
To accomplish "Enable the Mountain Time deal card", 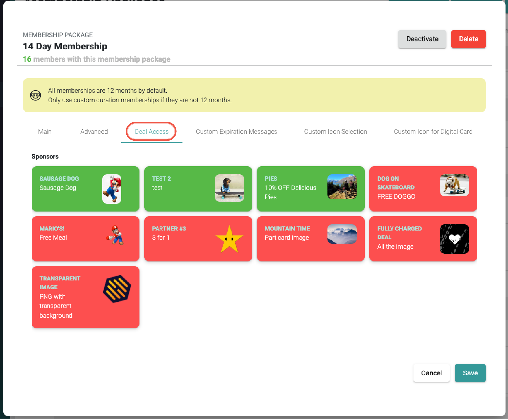I will point(311,239).
